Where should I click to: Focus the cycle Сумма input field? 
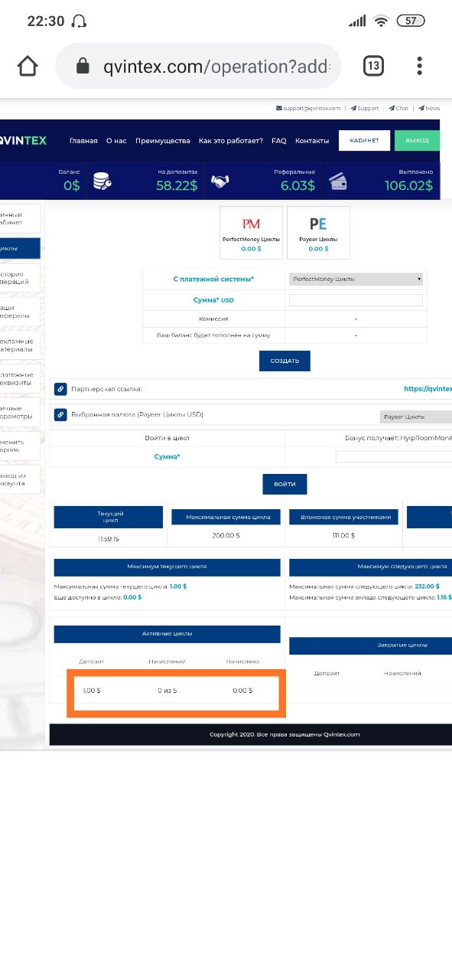[x=394, y=456]
